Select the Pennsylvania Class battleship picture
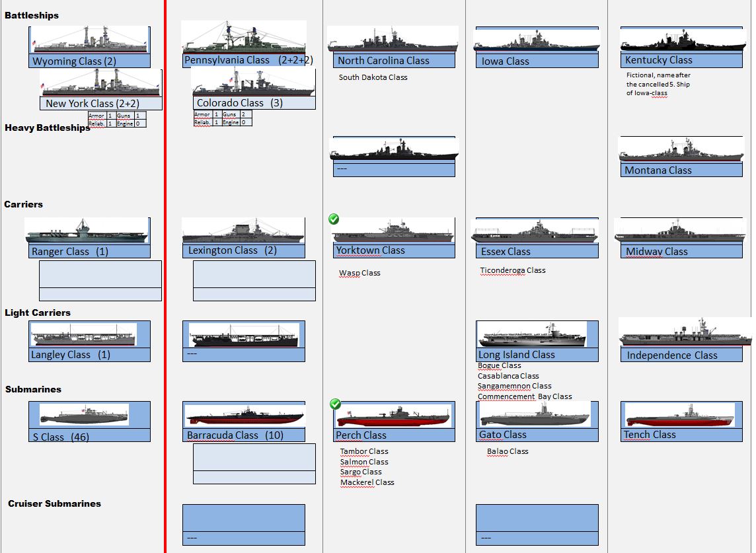This screenshot has width=756, height=553. pyautogui.click(x=243, y=38)
